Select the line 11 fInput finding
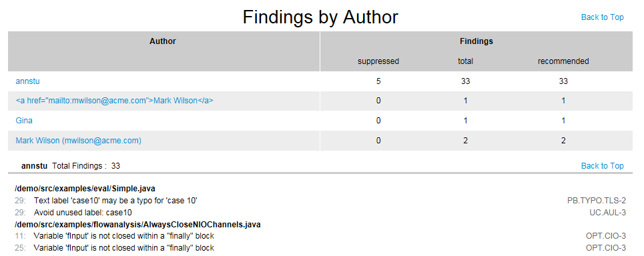Image resolution: width=644 pixels, height=256 pixels. point(123,236)
